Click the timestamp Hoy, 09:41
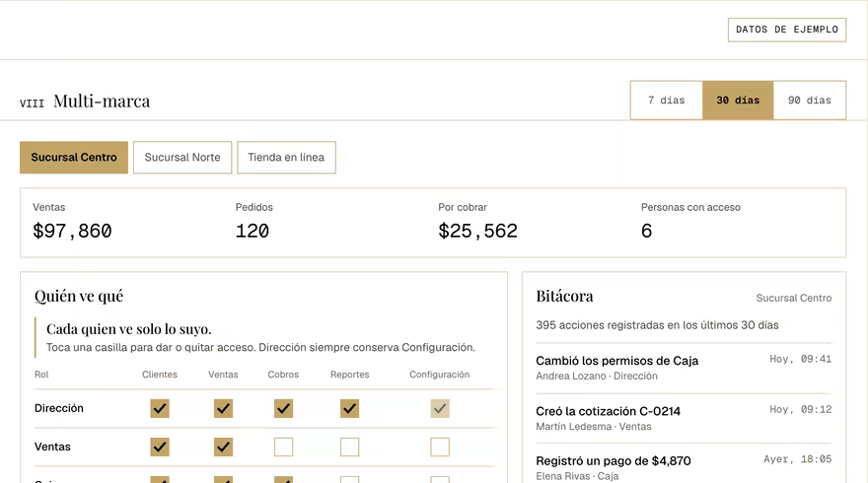 point(801,359)
